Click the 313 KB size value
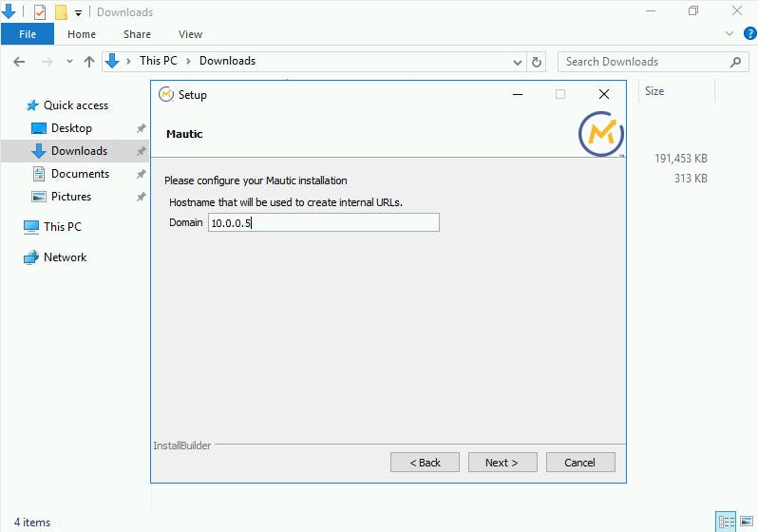Viewport: 758px width, 532px height. 691,179
